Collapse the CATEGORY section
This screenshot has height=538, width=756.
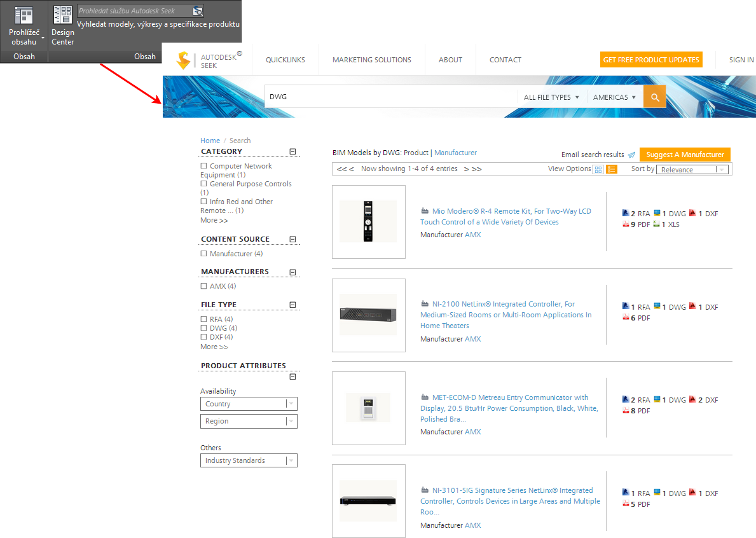click(x=292, y=151)
